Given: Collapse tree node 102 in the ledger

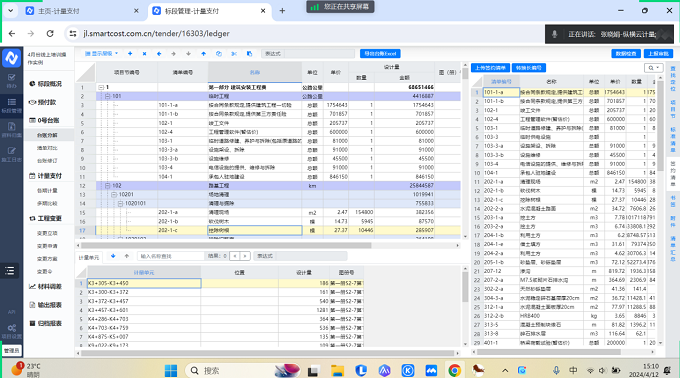Looking at the screenshot, I should click(x=108, y=186).
